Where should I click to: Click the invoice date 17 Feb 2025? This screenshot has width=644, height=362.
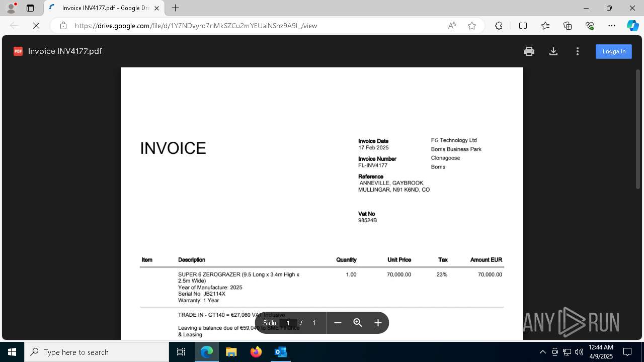click(x=373, y=148)
